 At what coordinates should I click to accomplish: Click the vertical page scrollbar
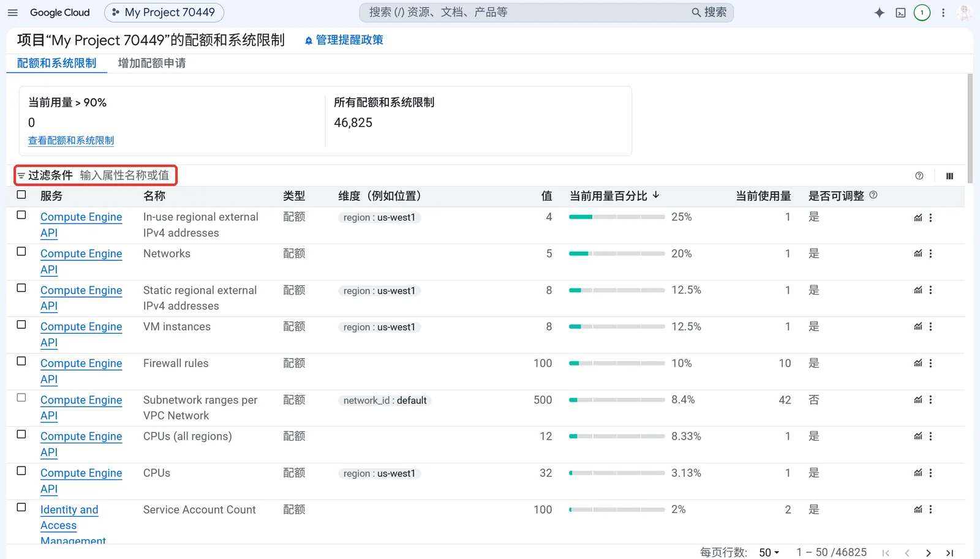point(970,129)
